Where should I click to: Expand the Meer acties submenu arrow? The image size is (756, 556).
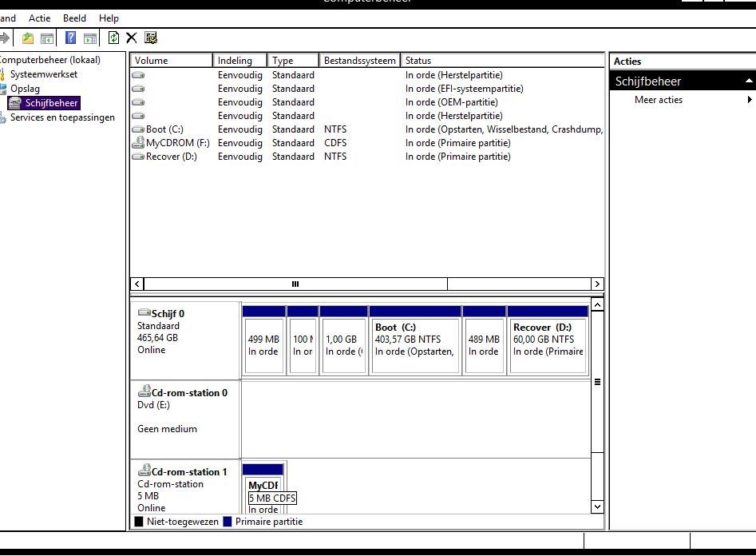point(750,100)
